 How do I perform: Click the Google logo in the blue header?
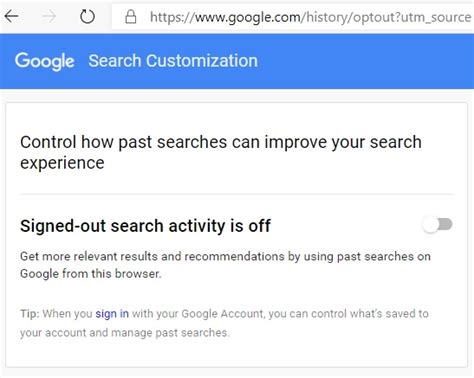pos(44,61)
